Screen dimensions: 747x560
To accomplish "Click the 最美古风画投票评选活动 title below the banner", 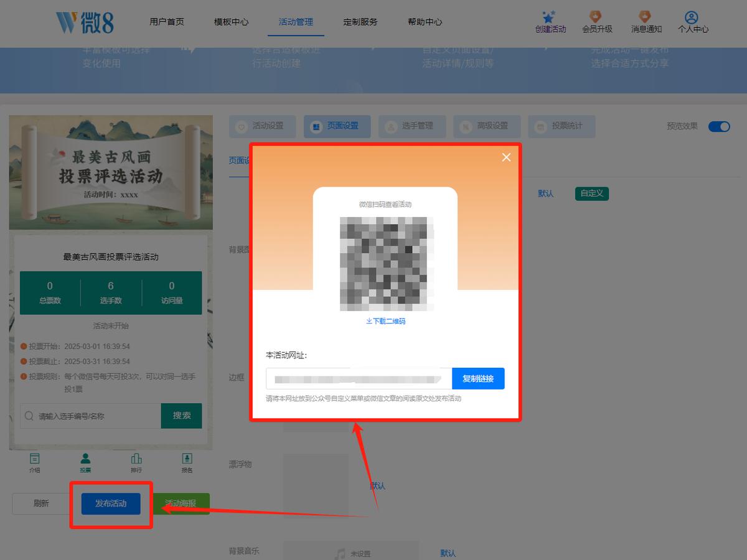I will click(x=111, y=257).
